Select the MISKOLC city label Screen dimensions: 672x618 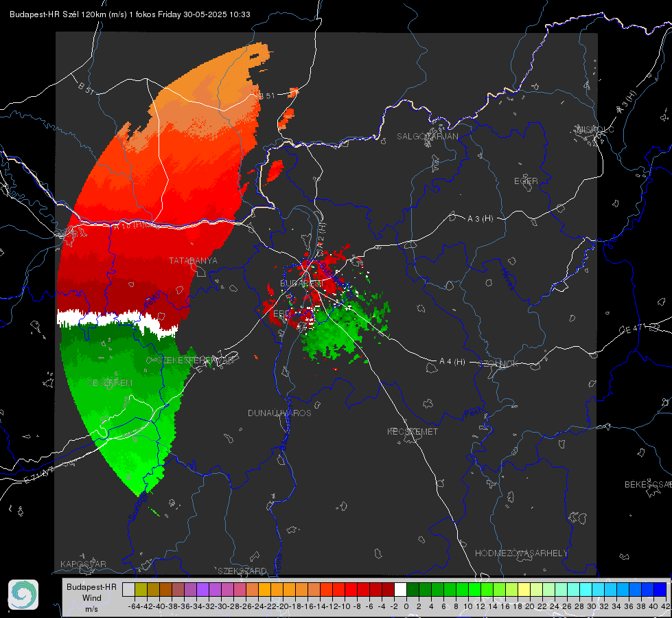(595, 129)
